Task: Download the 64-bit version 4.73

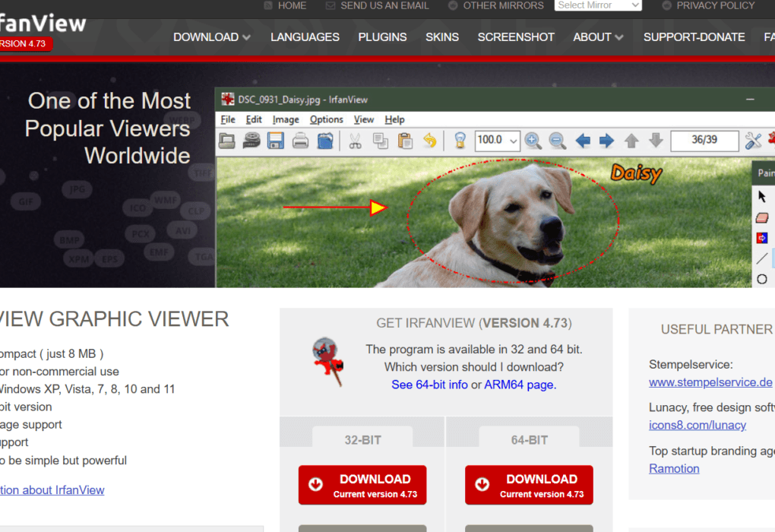Action: tap(528, 484)
